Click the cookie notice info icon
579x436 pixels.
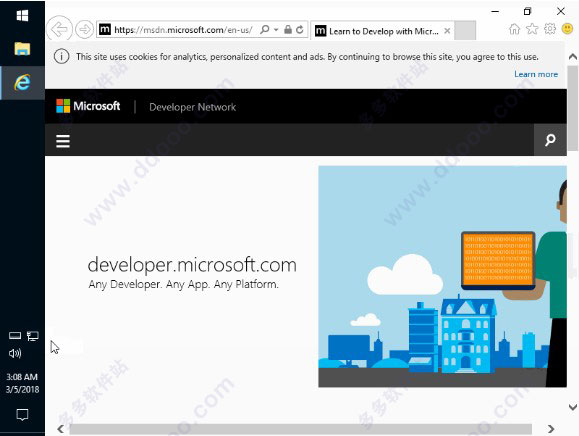click(x=61, y=56)
